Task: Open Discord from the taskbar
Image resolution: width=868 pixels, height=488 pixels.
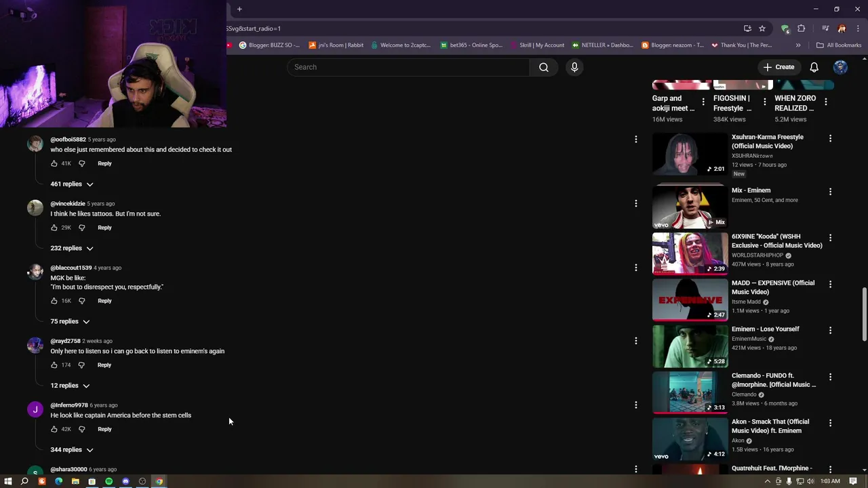Action: 125,481
